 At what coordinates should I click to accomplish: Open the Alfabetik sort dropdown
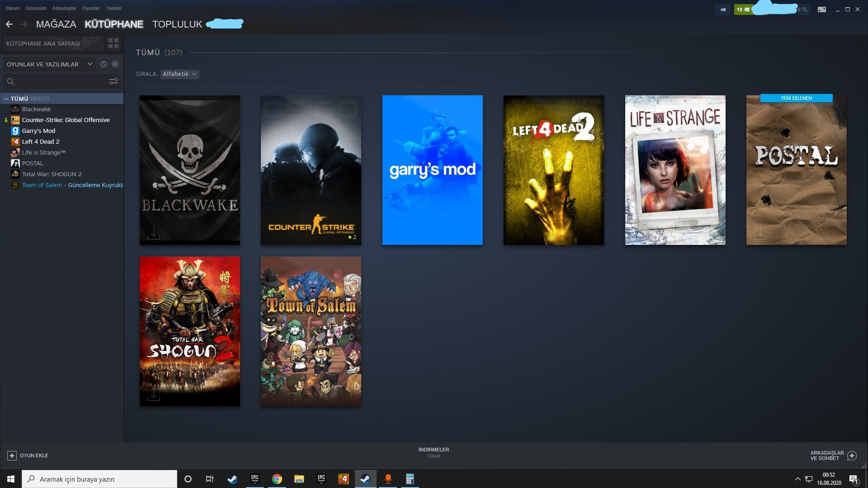pos(180,74)
